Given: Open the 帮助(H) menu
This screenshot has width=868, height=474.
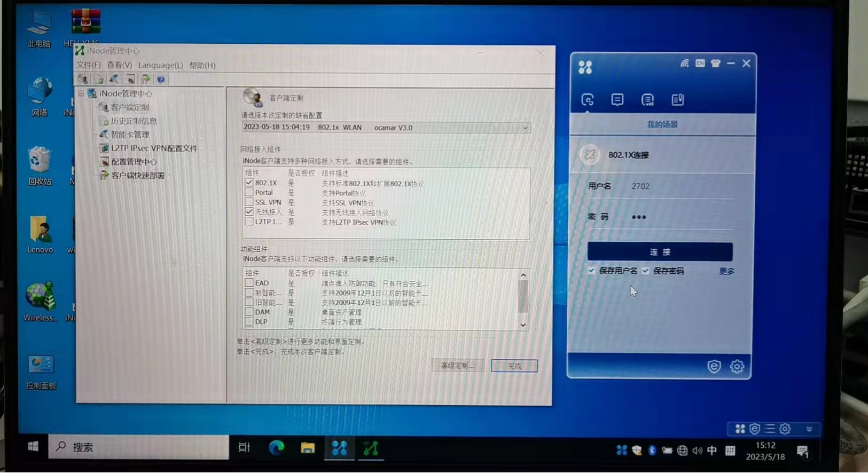Looking at the screenshot, I should coord(202,65).
